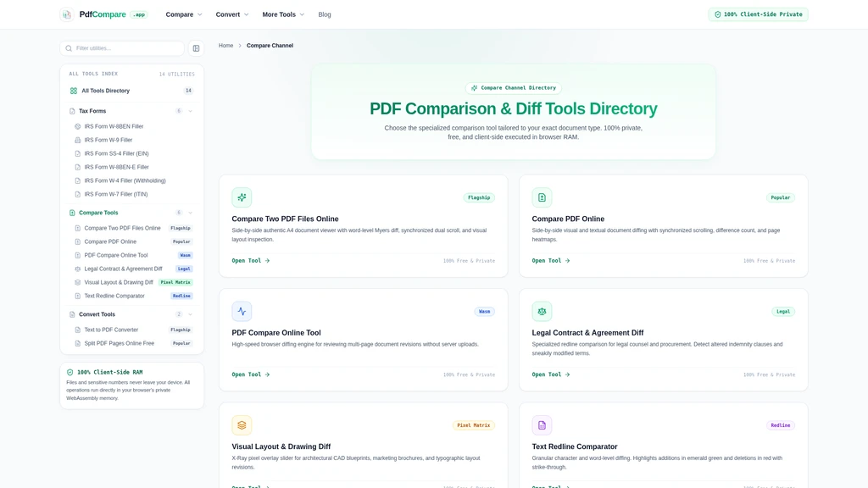Click the shield icon beside 100% Client-Side RAM
The height and width of the screenshot is (488, 868).
tap(70, 373)
